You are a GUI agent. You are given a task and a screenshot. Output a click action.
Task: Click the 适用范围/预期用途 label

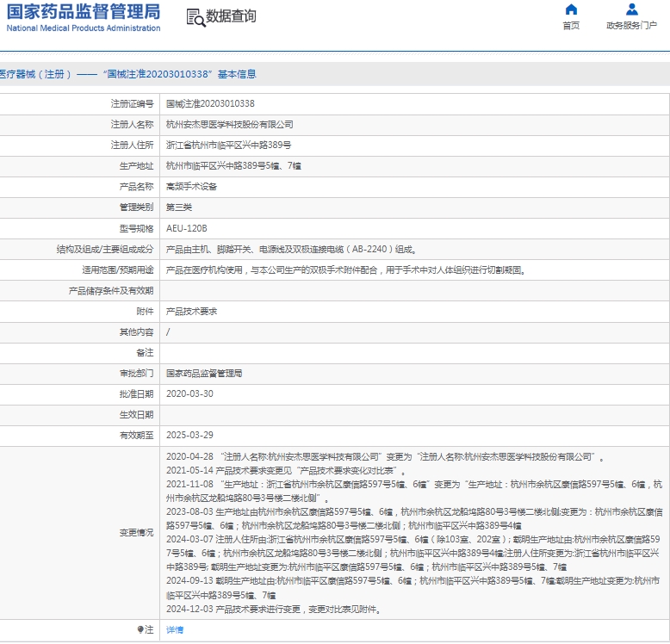pos(118,269)
